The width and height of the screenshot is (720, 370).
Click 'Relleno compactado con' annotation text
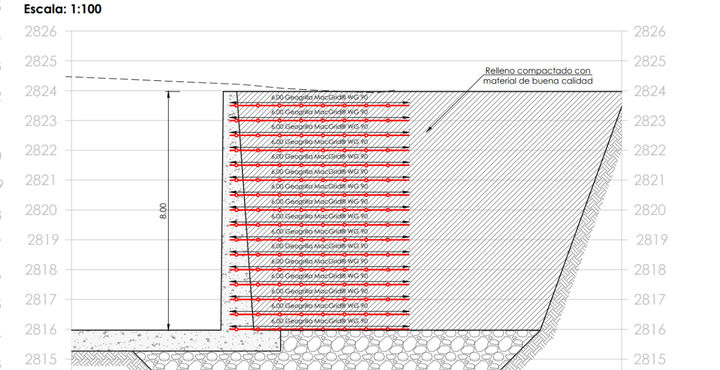click(538, 71)
